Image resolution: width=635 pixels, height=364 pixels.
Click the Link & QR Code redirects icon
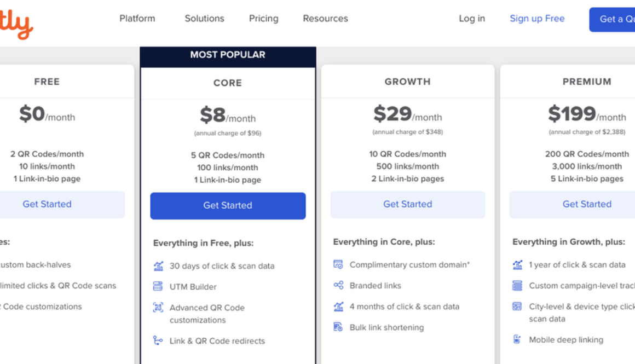(159, 340)
